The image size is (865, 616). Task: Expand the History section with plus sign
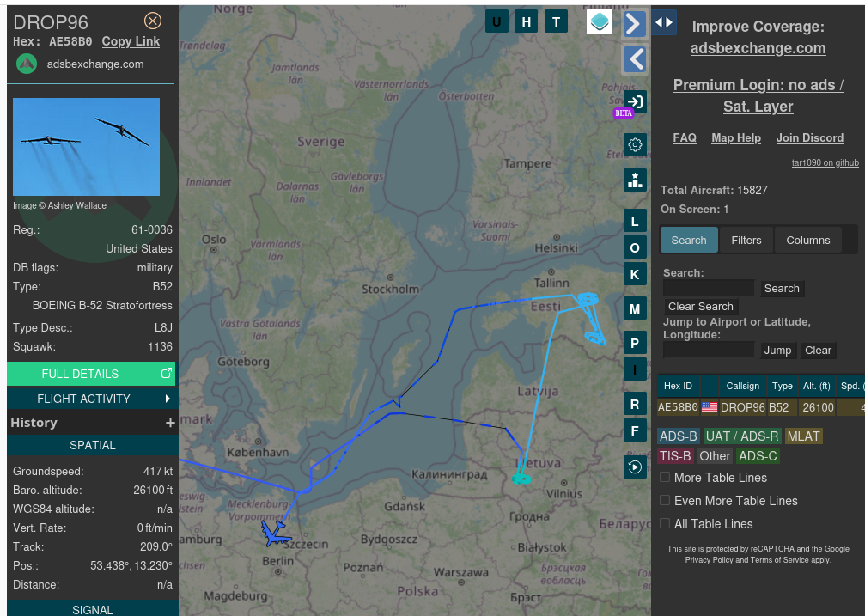coord(170,423)
